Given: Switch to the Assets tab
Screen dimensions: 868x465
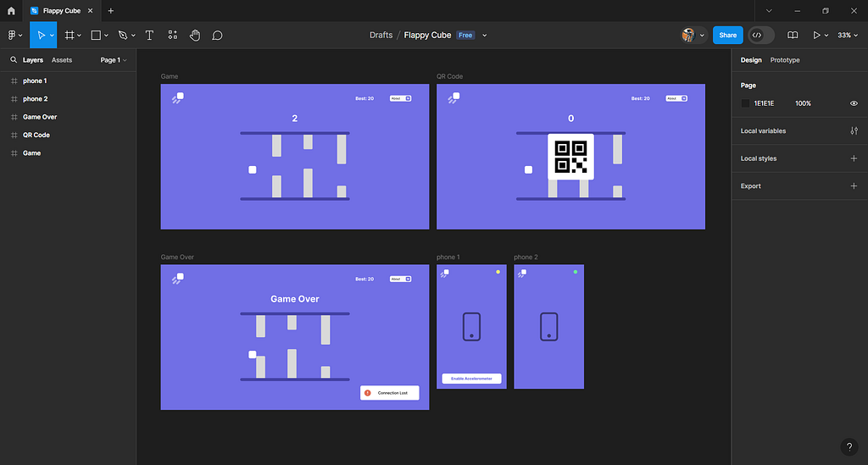Looking at the screenshot, I should tap(61, 60).
